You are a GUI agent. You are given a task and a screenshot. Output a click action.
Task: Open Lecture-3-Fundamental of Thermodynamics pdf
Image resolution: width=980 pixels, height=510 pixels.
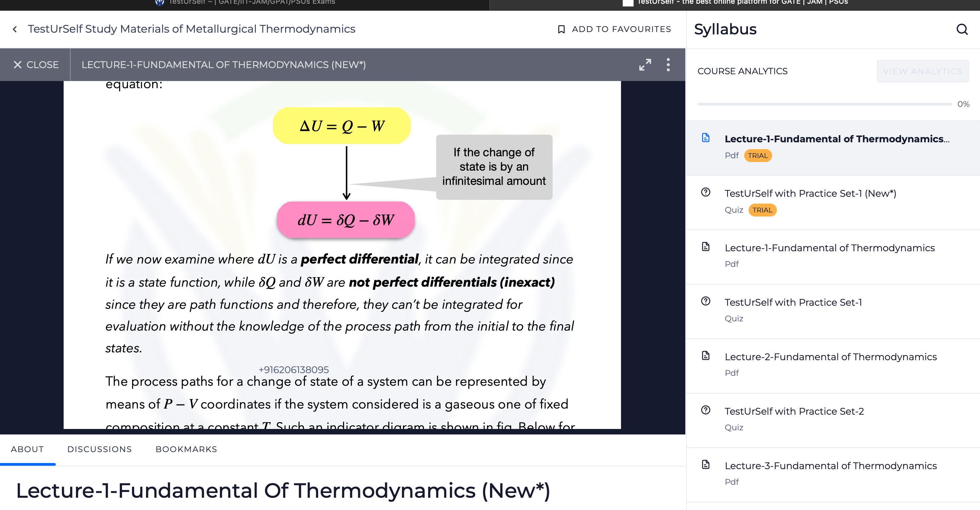point(833,475)
